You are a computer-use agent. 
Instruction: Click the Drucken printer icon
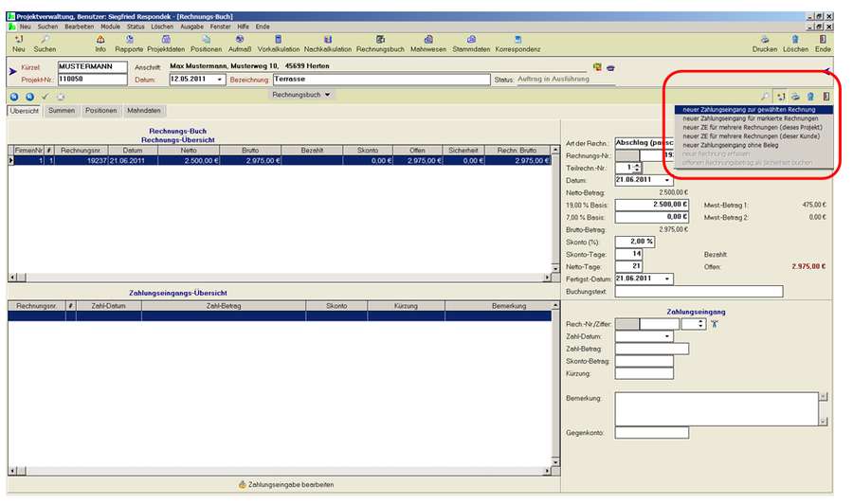(x=764, y=40)
